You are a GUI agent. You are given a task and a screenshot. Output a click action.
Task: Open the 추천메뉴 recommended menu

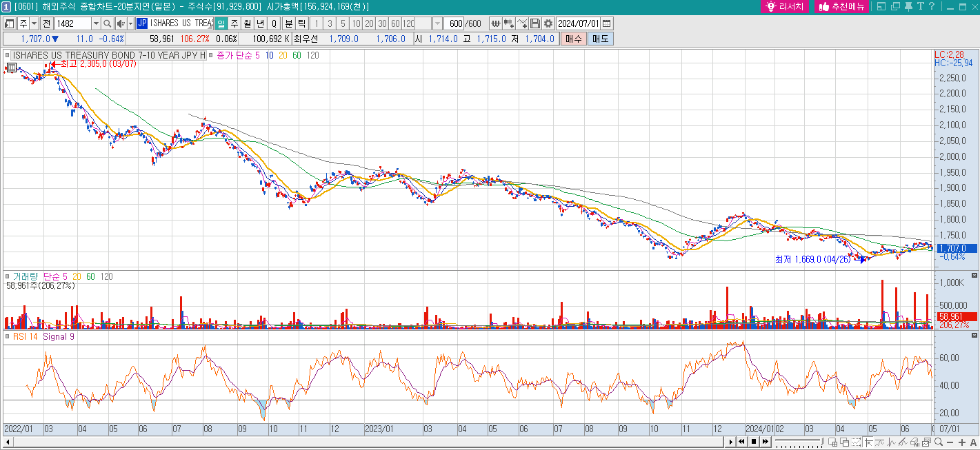coord(841,6)
